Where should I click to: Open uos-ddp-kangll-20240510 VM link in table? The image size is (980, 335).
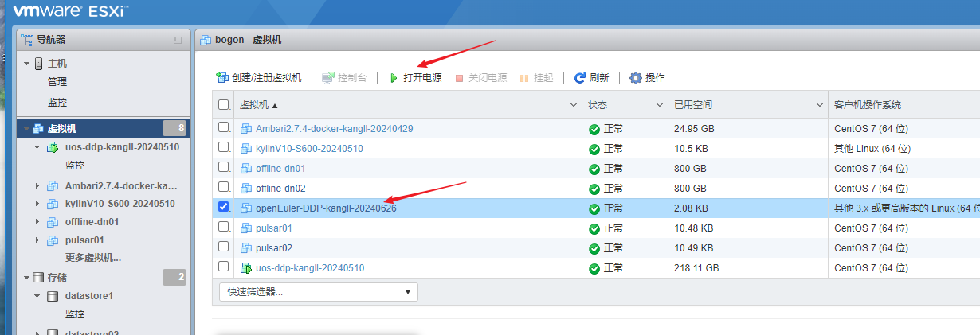click(x=310, y=268)
